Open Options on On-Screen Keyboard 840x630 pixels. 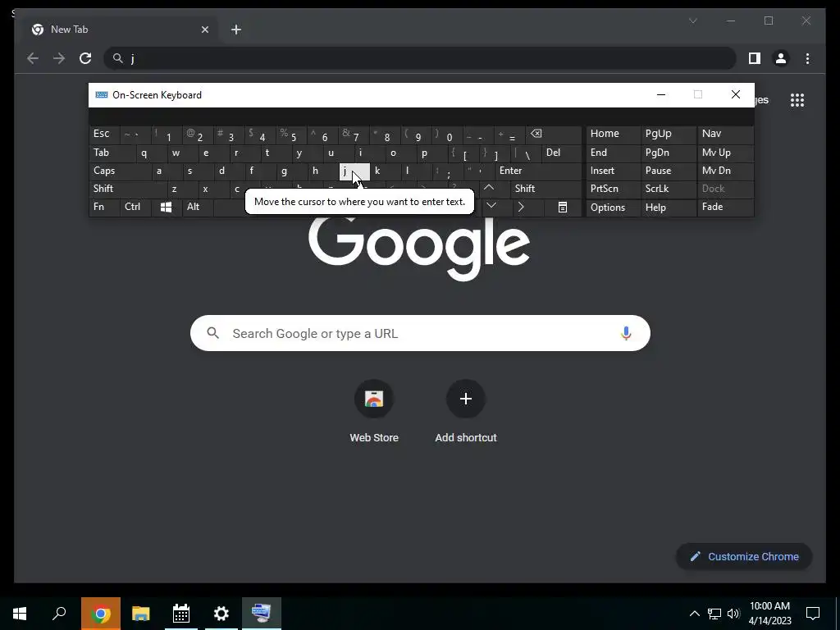pos(613,208)
